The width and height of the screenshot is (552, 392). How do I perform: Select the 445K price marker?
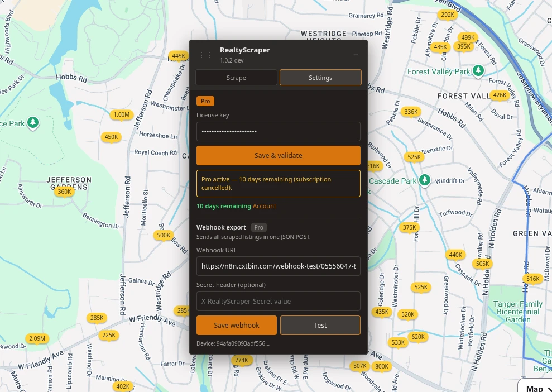click(x=179, y=56)
